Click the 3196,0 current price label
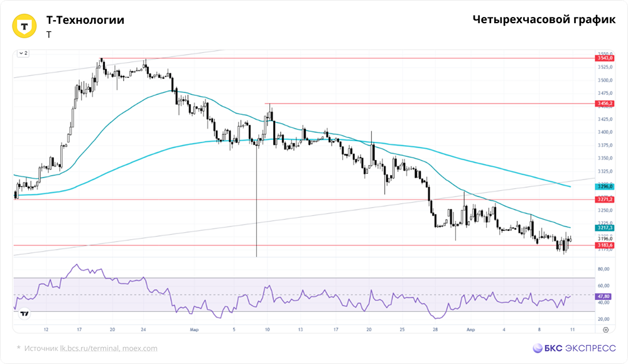Screen dimensions: 628x364 pos(605,238)
